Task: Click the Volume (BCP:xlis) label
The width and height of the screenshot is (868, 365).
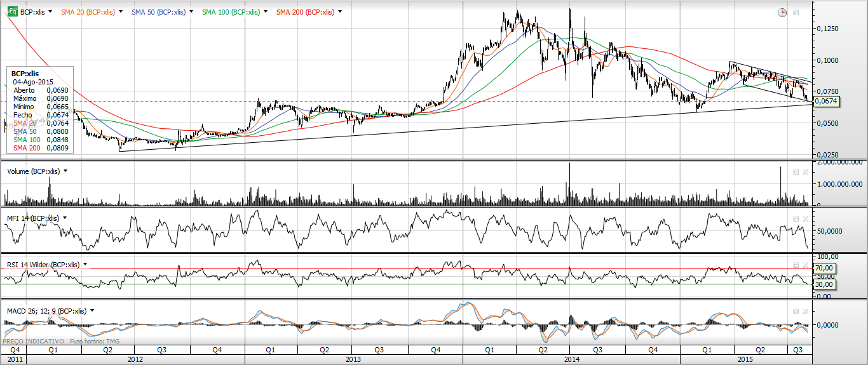Action: (x=34, y=171)
